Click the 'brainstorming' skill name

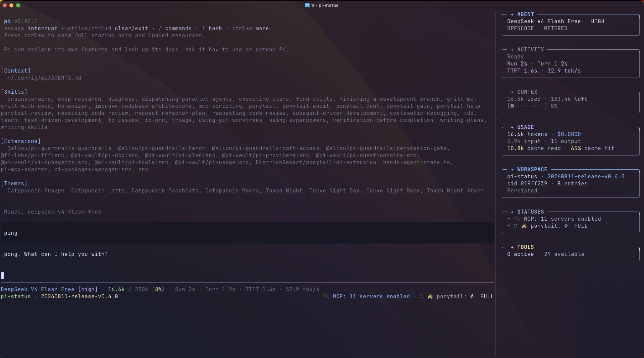29,99
